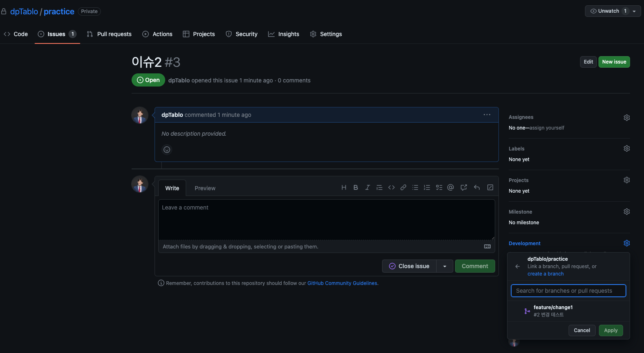Viewport: 644px width, 353px height.
Task: Click Markdown supported icon below comment box
Action: 487,246
